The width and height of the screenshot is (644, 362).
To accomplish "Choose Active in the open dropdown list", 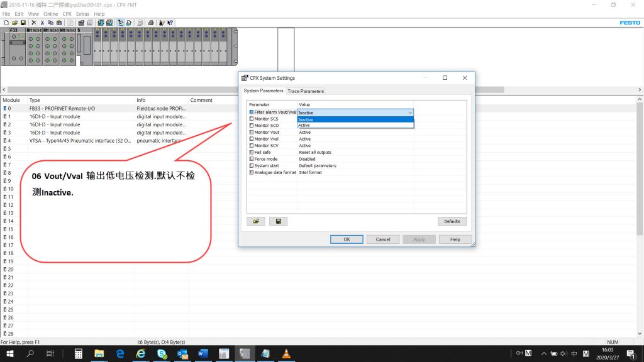I will coord(355,125).
